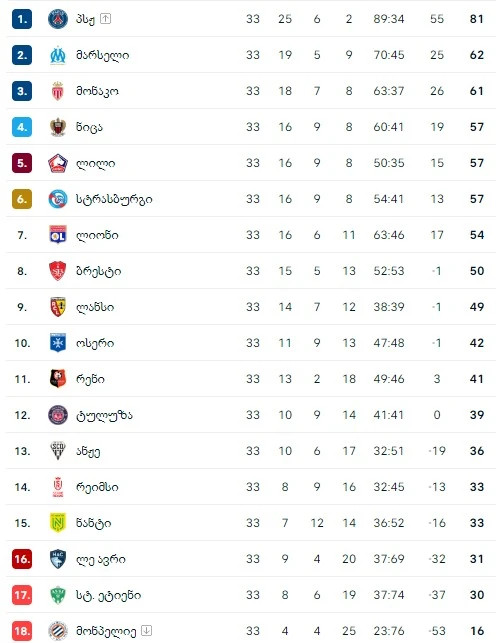Click the Lille team logo

coord(58,163)
